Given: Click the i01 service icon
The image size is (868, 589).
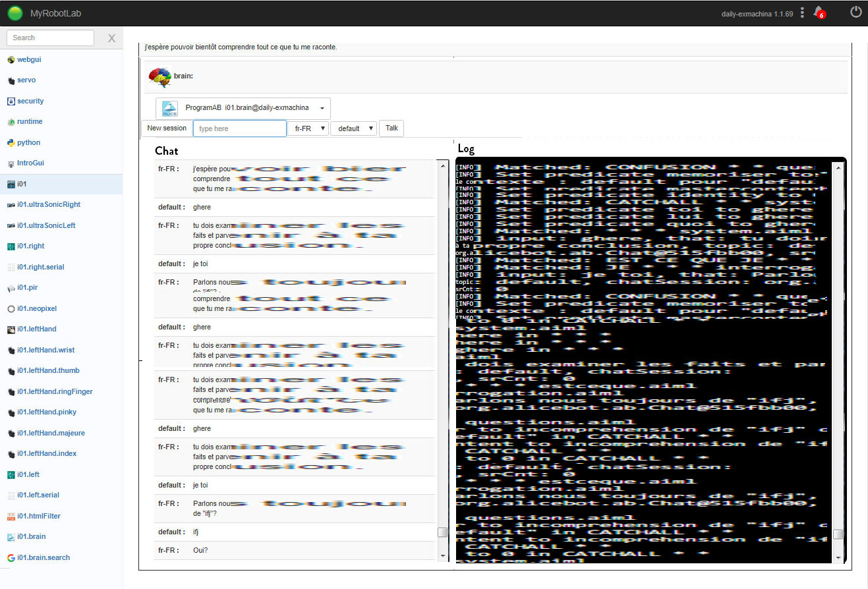Looking at the screenshot, I should coord(11,184).
